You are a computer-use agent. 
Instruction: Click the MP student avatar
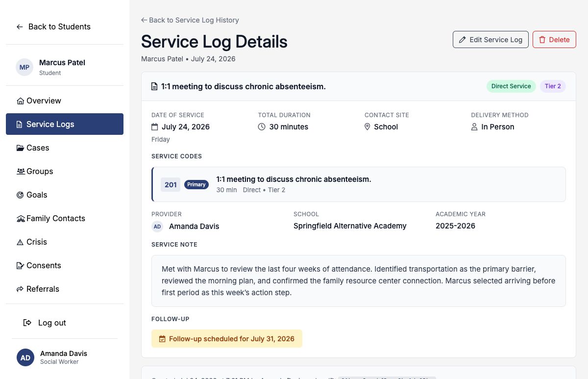(x=24, y=67)
